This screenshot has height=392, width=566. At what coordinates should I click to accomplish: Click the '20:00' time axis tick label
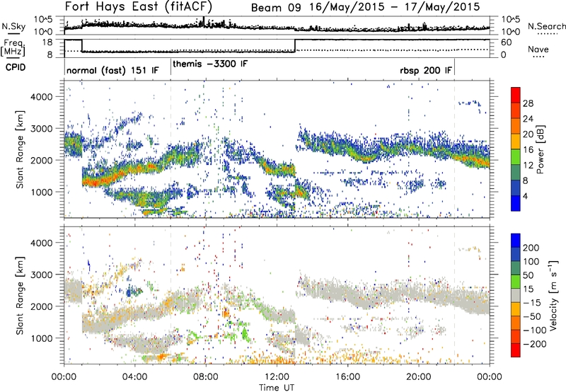tap(418, 376)
